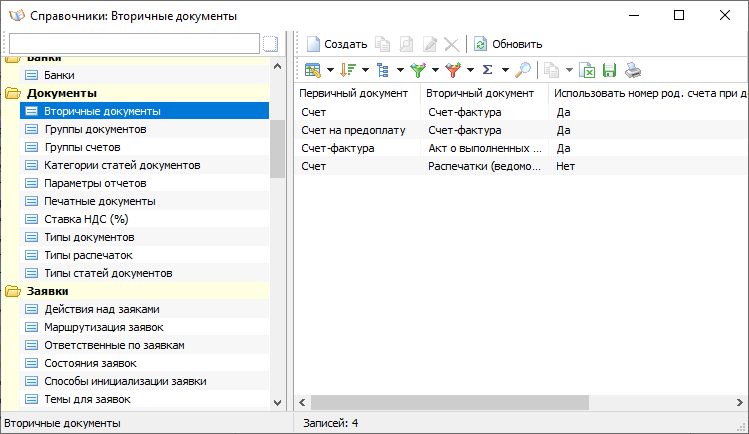Open Маршрутизация заявок reference
The height and width of the screenshot is (434, 749).
click(144, 328)
